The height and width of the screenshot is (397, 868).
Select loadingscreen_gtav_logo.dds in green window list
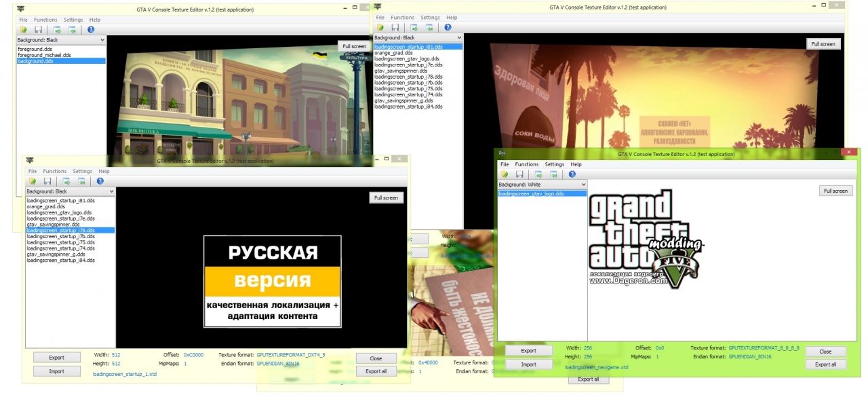(x=542, y=194)
